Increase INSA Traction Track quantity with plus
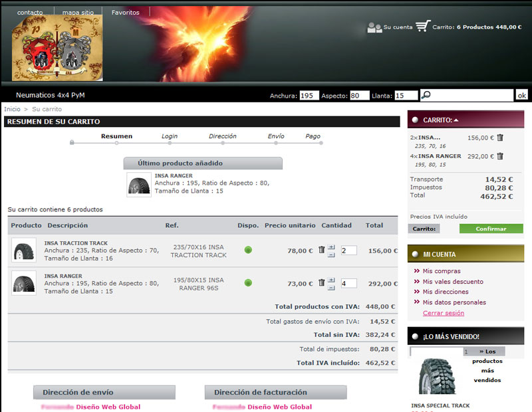The width and height of the screenshot is (532, 412). coord(332,247)
